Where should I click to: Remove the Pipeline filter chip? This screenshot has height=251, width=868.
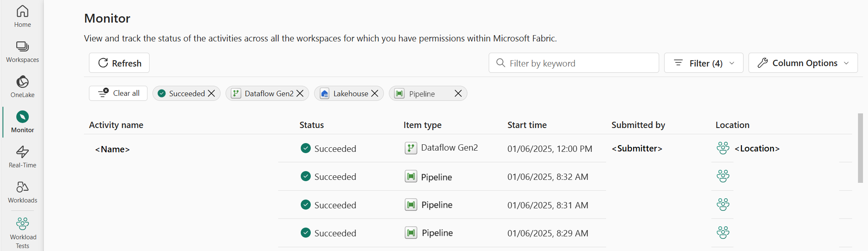tap(458, 93)
